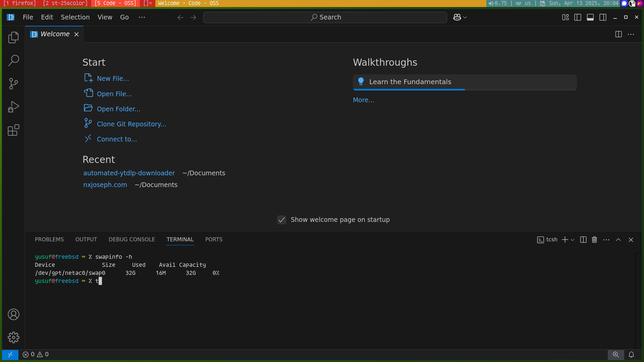
Task: Close the terminal panel
Action: pyautogui.click(x=631, y=240)
